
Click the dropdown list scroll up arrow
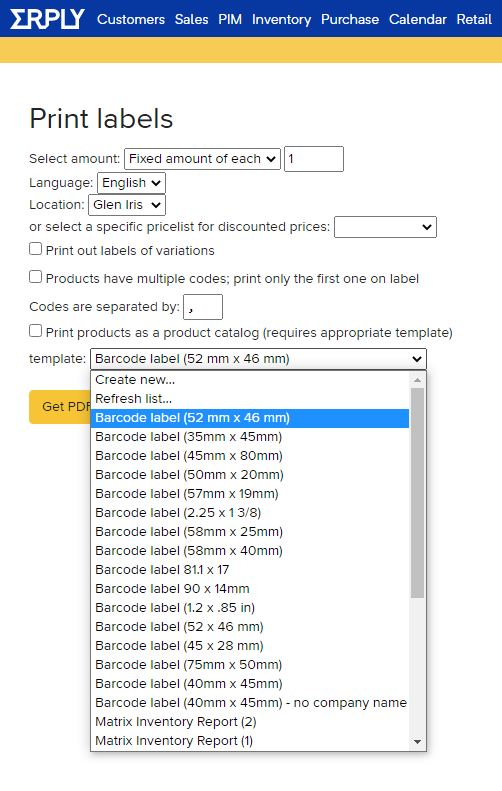click(x=417, y=380)
